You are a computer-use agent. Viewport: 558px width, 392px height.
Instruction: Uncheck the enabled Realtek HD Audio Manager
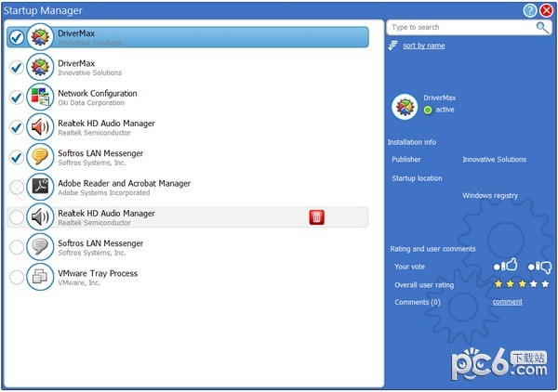tap(17, 127)
